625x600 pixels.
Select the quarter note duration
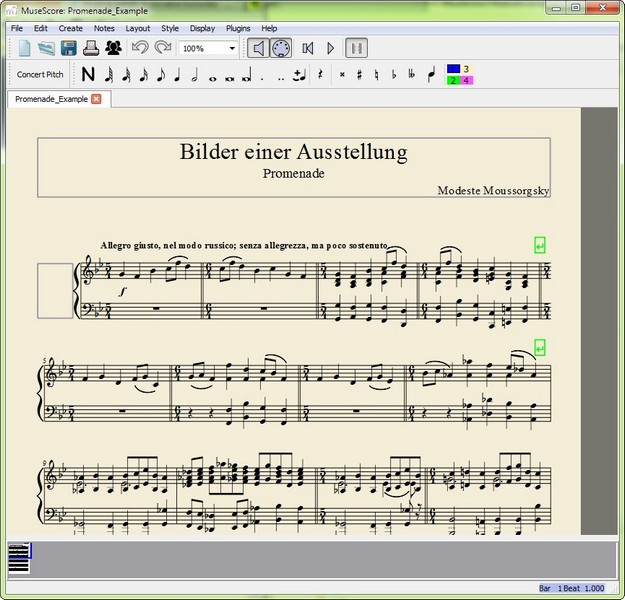[x=178, y=75]
